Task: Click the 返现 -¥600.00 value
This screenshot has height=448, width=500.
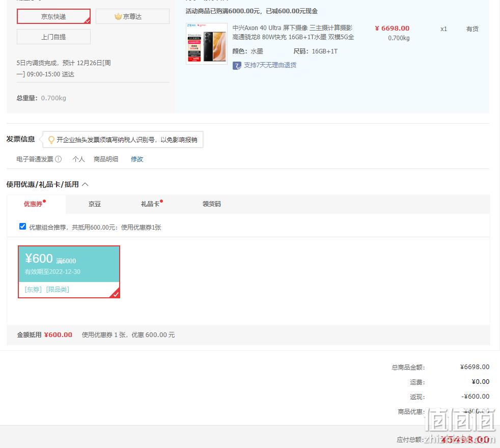Action: pos(475,396)
